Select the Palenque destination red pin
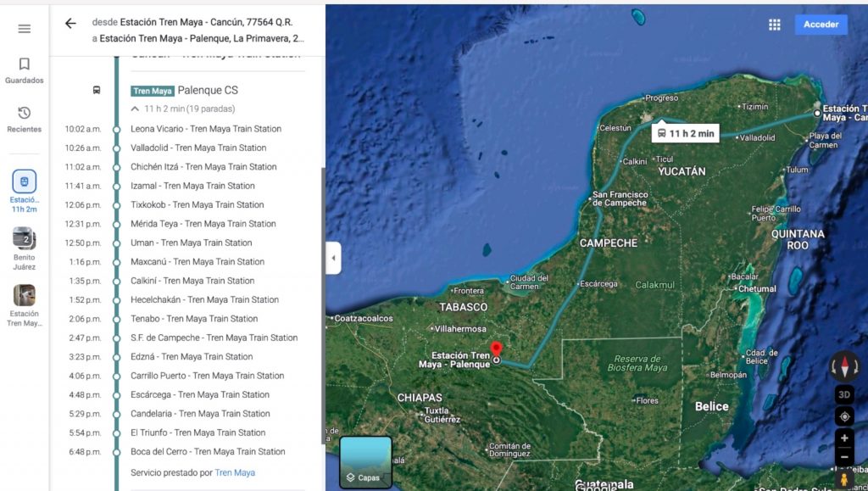 [x=497, y=350]
